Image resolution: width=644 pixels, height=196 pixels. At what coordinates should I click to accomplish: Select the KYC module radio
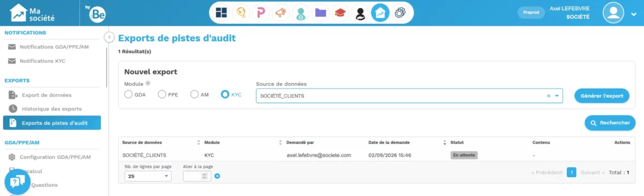point(225,95)
